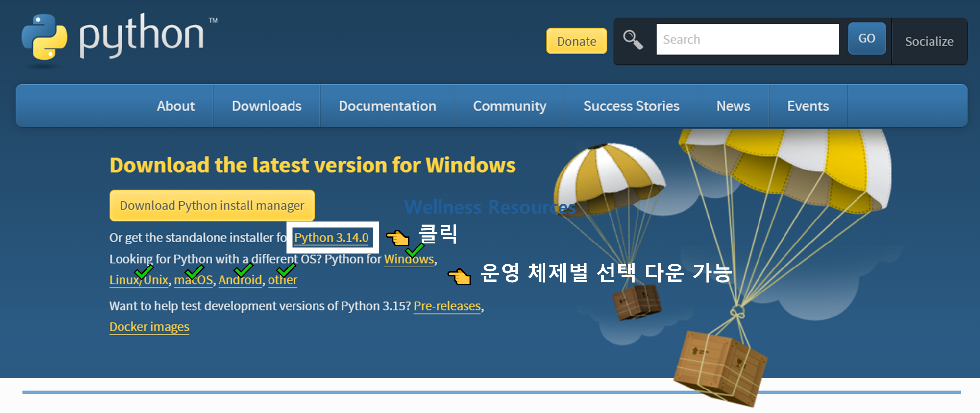Open the Success Stories menu
The image size is (980, 413).
(x=631, y=106)
